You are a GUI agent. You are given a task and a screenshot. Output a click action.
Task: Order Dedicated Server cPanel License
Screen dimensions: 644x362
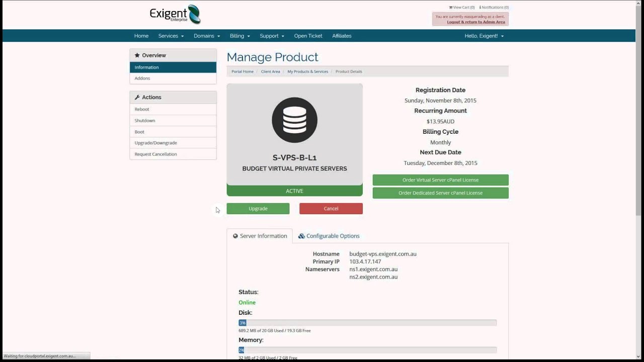click(440, 193)
